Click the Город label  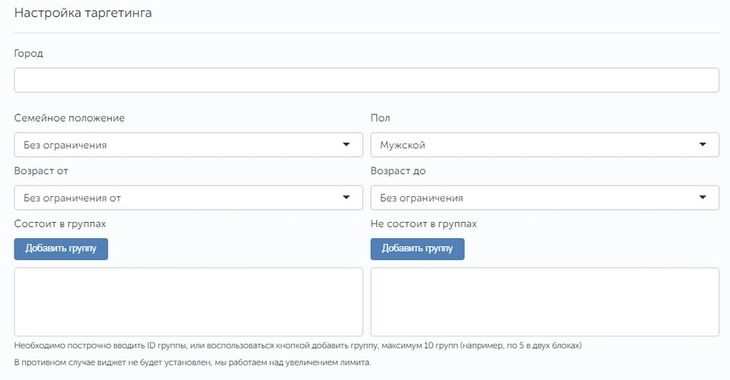[28, 54]
